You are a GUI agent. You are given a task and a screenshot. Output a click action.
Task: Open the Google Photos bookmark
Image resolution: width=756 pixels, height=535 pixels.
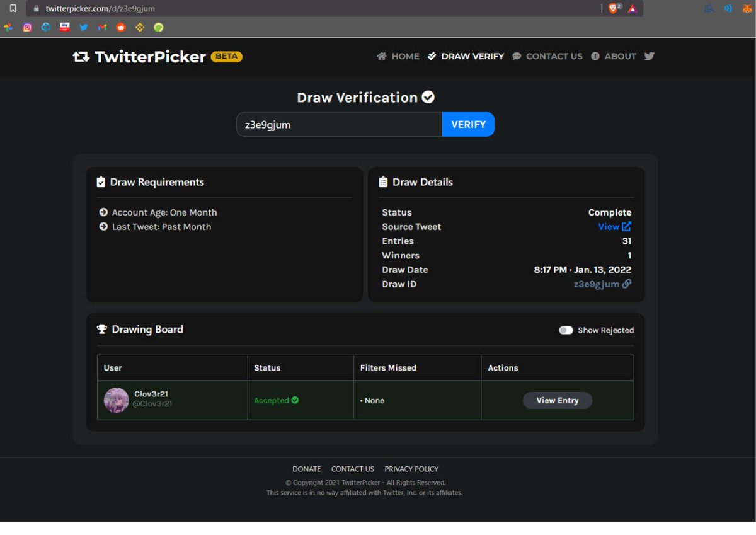coord(8,27)
